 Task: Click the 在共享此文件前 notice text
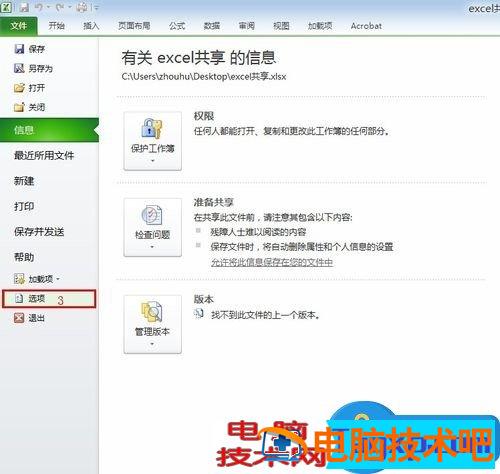(x=273, y=217)
